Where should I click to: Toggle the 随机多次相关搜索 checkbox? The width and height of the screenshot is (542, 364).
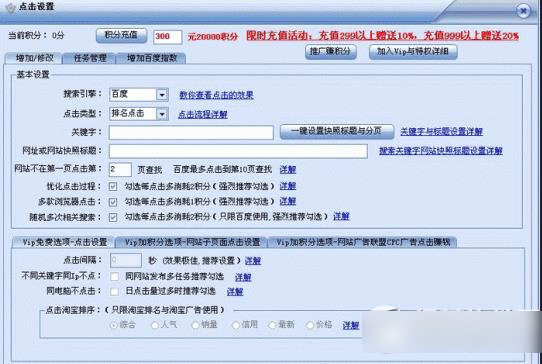[x=113, y=217]
